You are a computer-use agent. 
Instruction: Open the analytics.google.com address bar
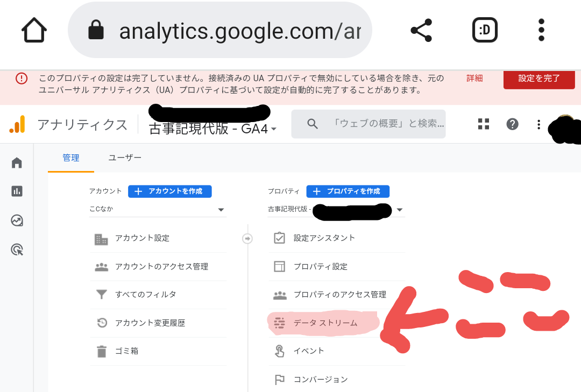(219, 30)
